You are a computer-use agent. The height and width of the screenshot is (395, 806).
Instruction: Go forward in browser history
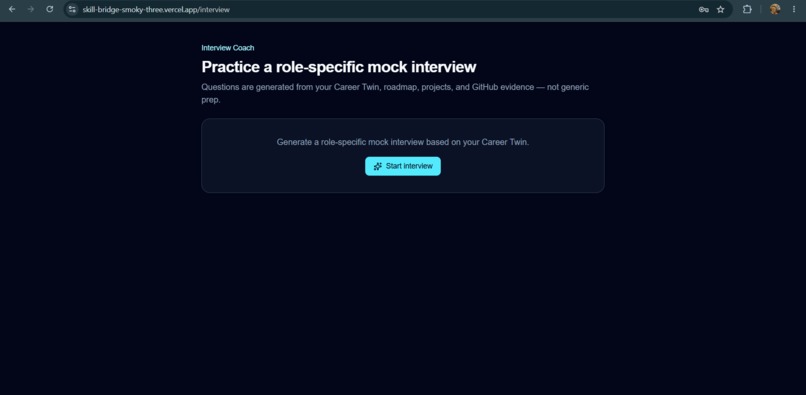[x=31, y=9]
